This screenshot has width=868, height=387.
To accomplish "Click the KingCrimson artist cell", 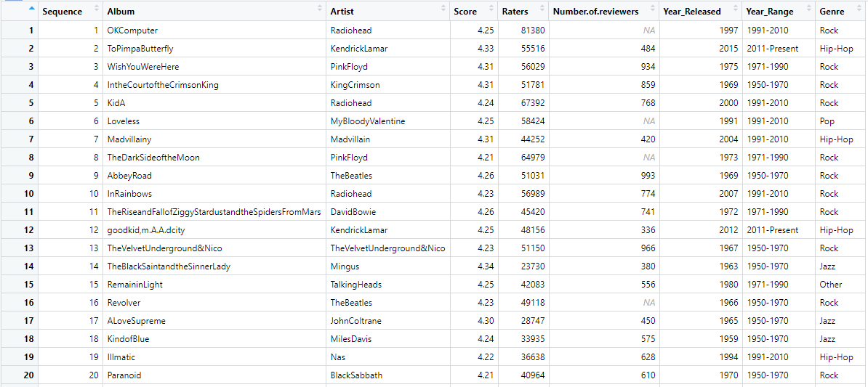I will (x=387, y=85).
